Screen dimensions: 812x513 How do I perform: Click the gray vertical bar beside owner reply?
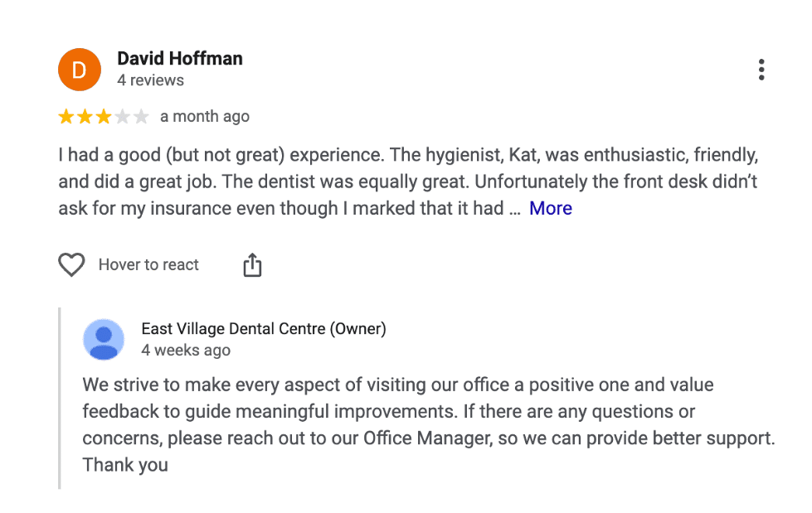coord(60,398)
